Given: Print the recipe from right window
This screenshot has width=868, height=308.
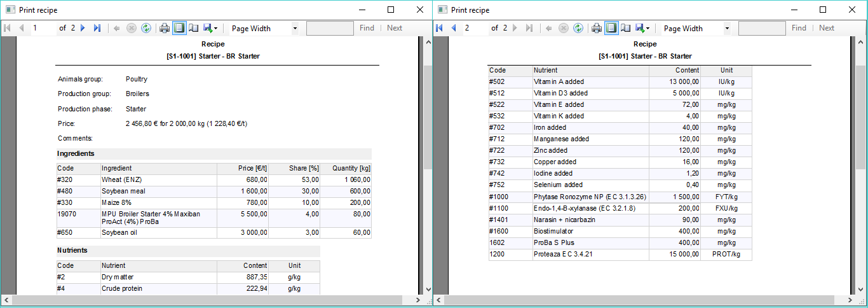Looking at the screenshot, I should tap(597, 28).
